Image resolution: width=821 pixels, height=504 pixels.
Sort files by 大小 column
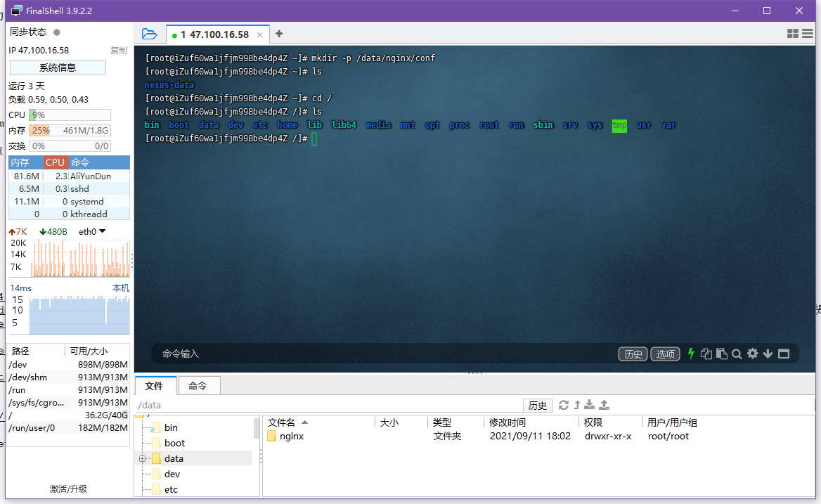point(401,422)
